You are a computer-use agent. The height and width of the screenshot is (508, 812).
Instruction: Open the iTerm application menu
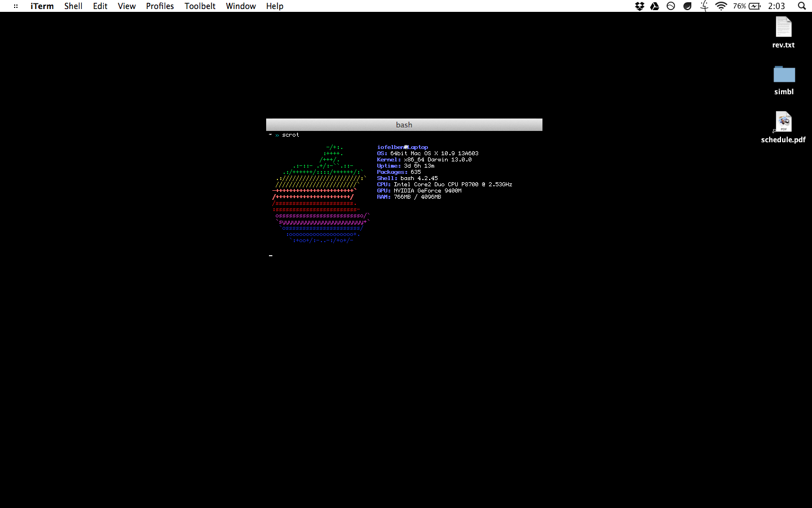pyautogui.click(x=42, y=6)
